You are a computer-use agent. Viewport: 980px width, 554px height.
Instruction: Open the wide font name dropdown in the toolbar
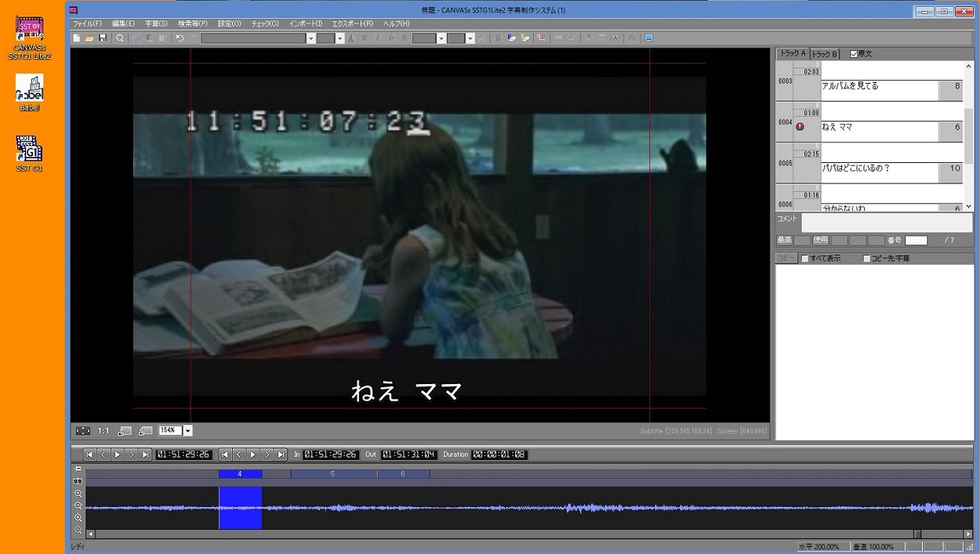(310, 38)
